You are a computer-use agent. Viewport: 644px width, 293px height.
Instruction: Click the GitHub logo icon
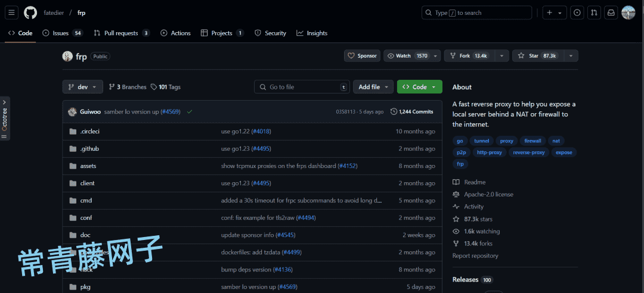30,13
